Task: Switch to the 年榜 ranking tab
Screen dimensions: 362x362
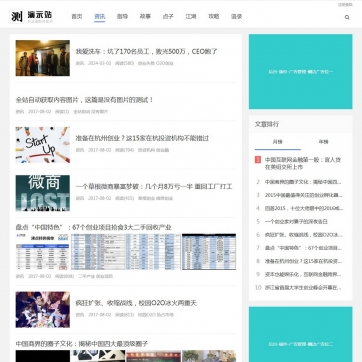Action: pyautogui.click(x=323, y=142)
